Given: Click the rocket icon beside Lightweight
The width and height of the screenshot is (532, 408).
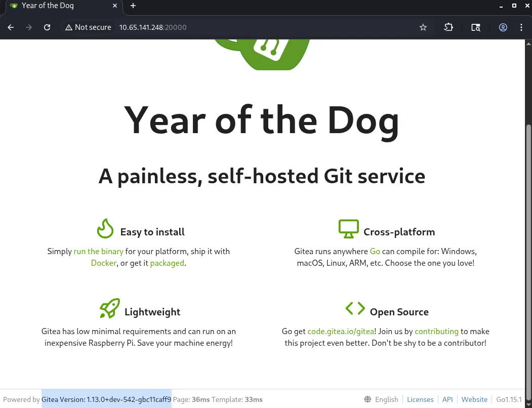Looking at the screenshot, I should click(x=109, y=308).
